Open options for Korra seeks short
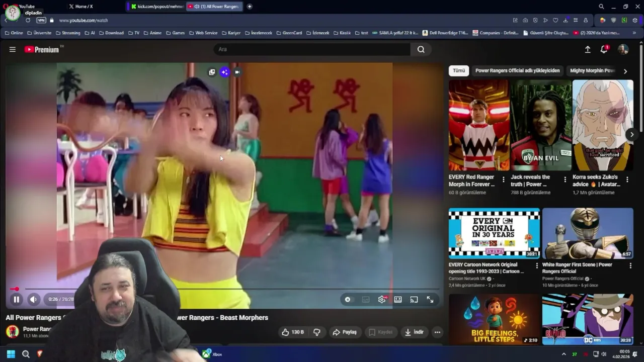 [627, 179]
